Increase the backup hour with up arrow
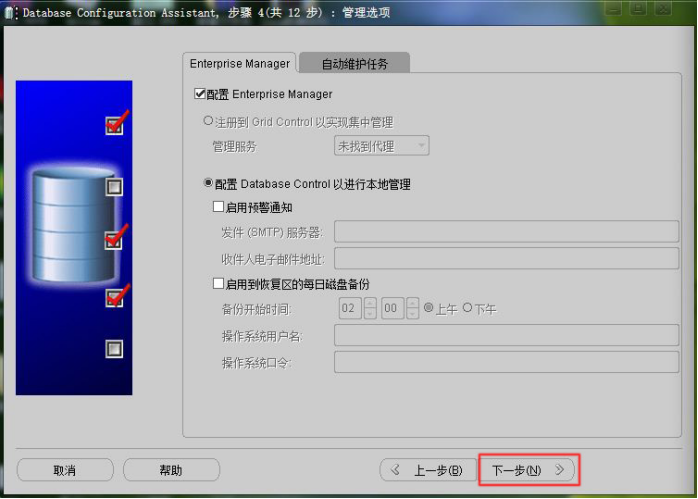The image size is (698, 499). [370, 303]
